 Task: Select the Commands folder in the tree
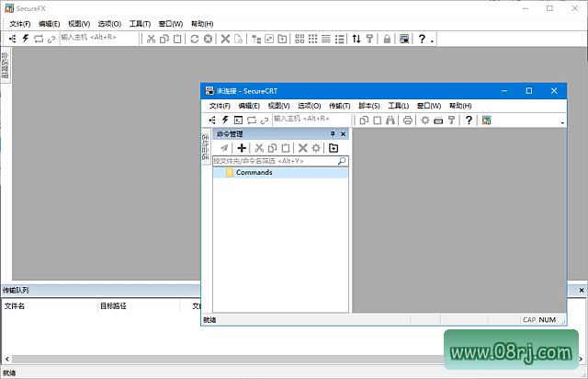point(254,173)
